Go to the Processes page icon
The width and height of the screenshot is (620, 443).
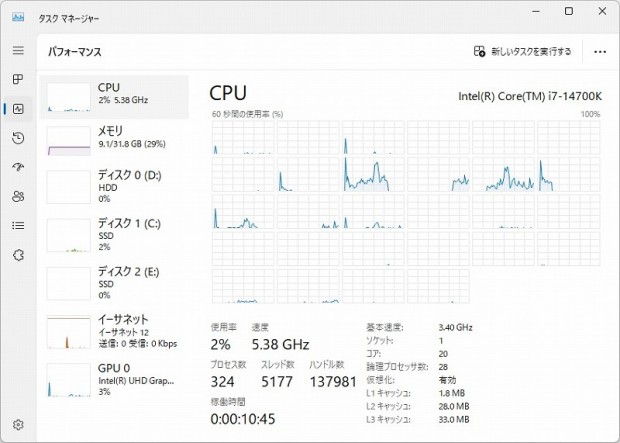(18, 79)
